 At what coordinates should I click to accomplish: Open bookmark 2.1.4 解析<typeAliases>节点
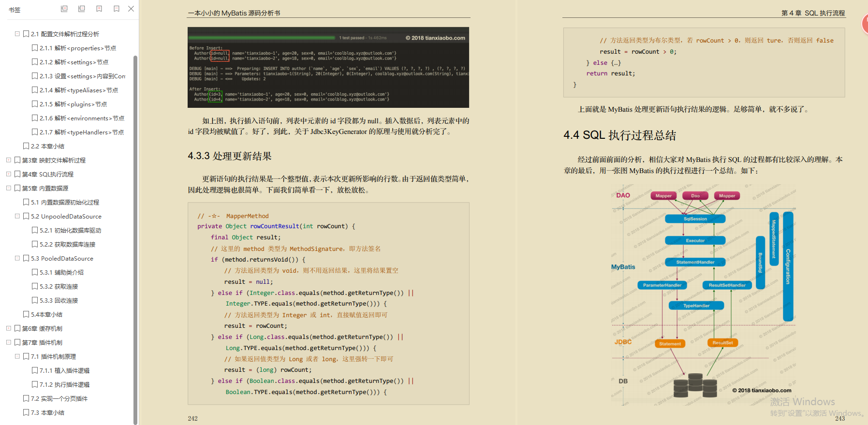tap(79, 90)
